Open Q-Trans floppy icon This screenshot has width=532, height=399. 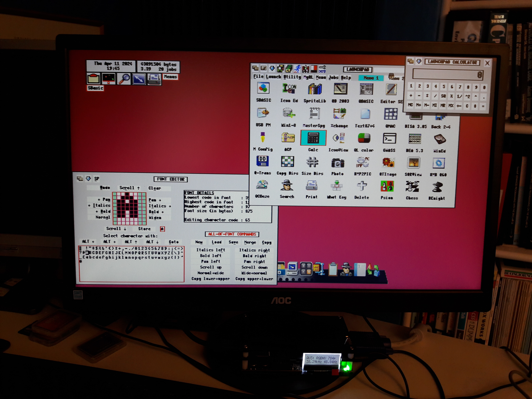[263, 161]
